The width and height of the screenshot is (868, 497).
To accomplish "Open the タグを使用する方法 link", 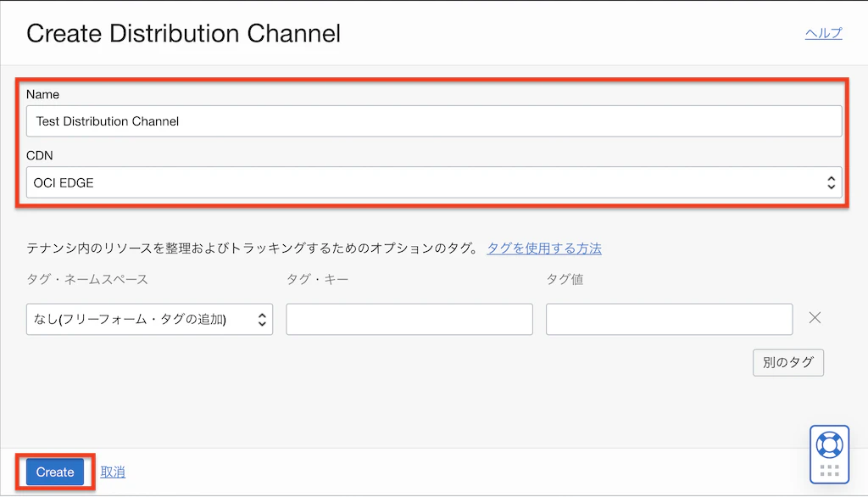I will click(x=544, y=248).
